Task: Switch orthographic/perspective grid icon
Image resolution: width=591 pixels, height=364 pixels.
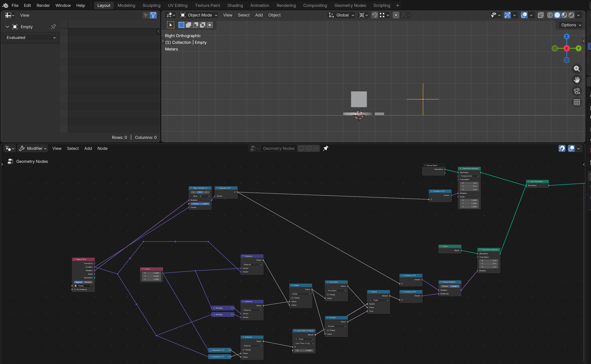Action: 577,102
